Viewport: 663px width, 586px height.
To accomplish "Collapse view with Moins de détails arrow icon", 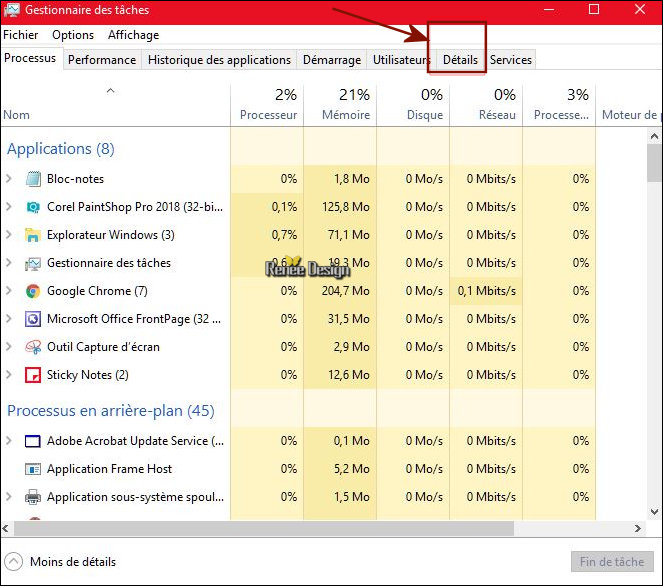I will 13,562.
